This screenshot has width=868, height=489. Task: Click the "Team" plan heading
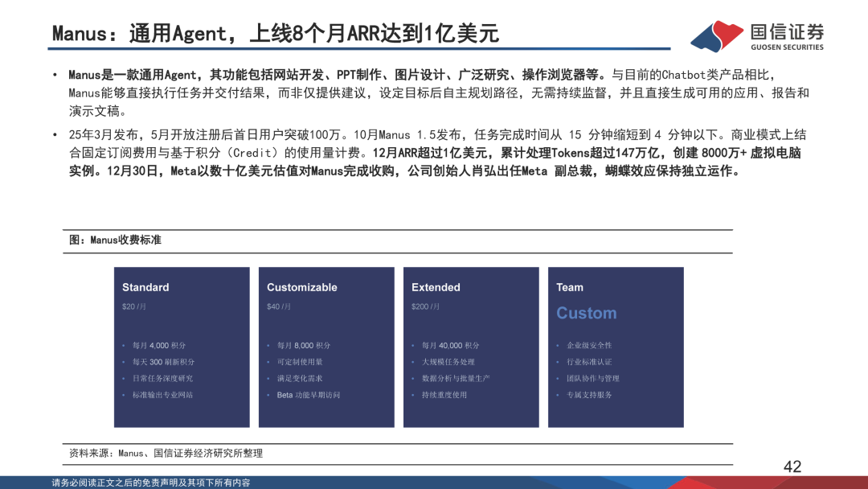(x=570, y=287)
